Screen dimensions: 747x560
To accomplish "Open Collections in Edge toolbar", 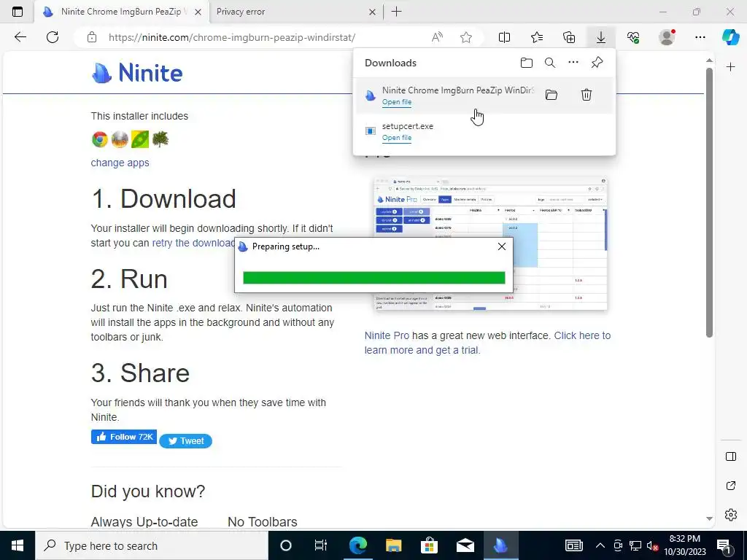I will pos(569,37).
